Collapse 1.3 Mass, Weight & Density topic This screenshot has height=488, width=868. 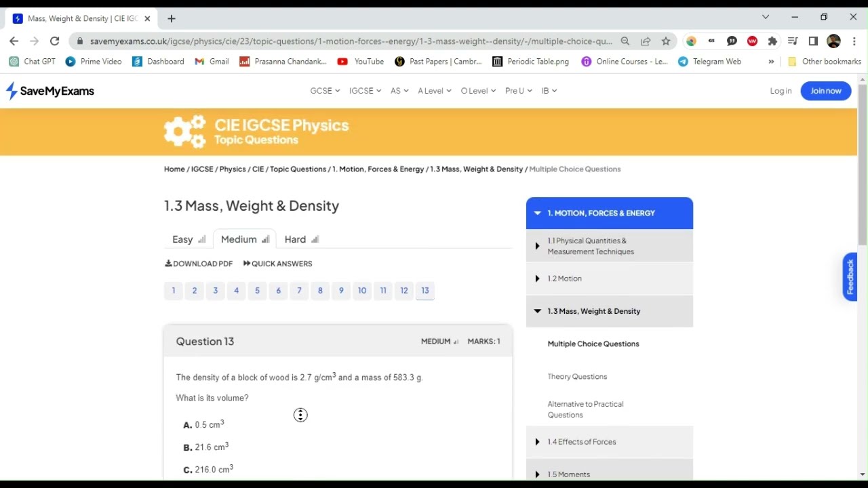click(x=610, y=311)
